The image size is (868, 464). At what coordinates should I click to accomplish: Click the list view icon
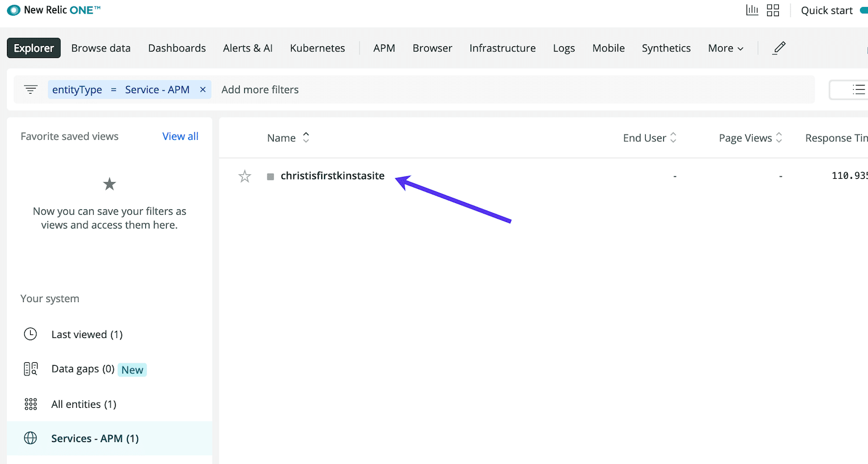(858, 90)
